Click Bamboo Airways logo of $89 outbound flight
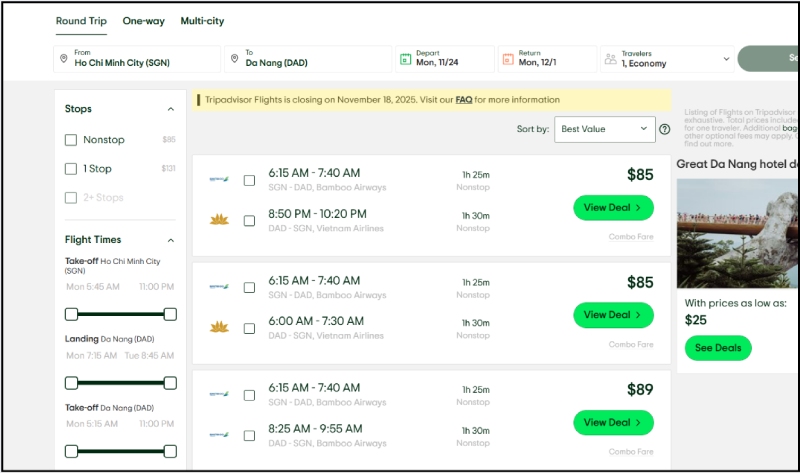The height and width of the screenshot is (473, 800). pos(219,394)
